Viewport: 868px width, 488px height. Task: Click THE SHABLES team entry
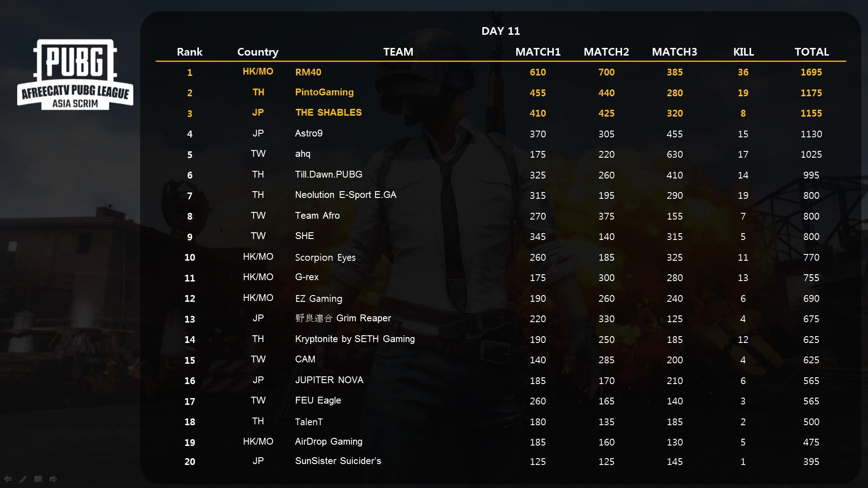tap(328, 113)
